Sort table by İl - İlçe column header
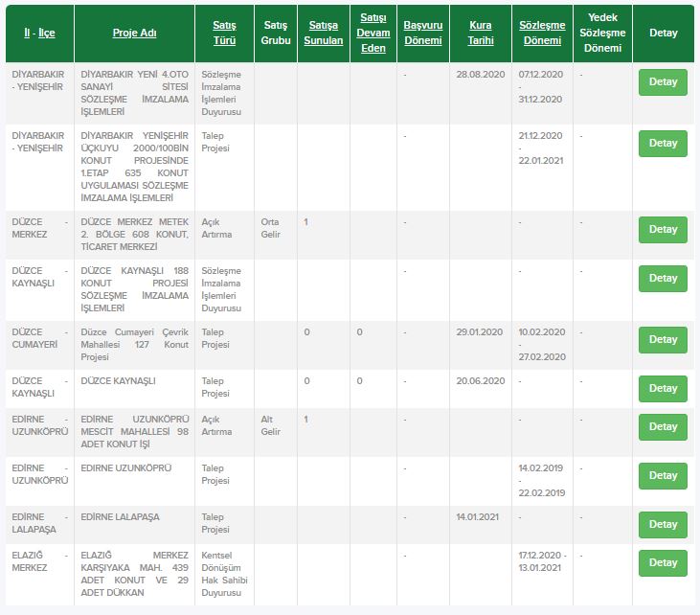Viewport: 700px width, 615px height. [x=39, y=34]
